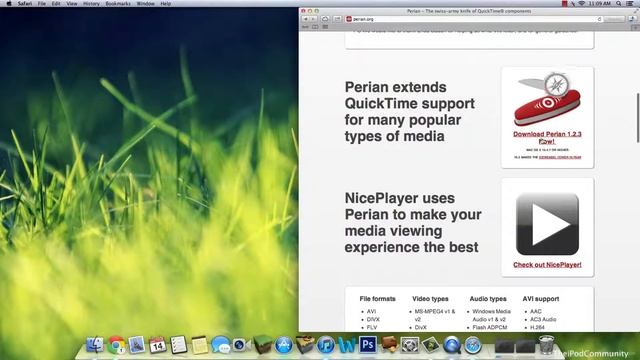
Task: Click the Video types heading
Action: click(x=430, y=299)
